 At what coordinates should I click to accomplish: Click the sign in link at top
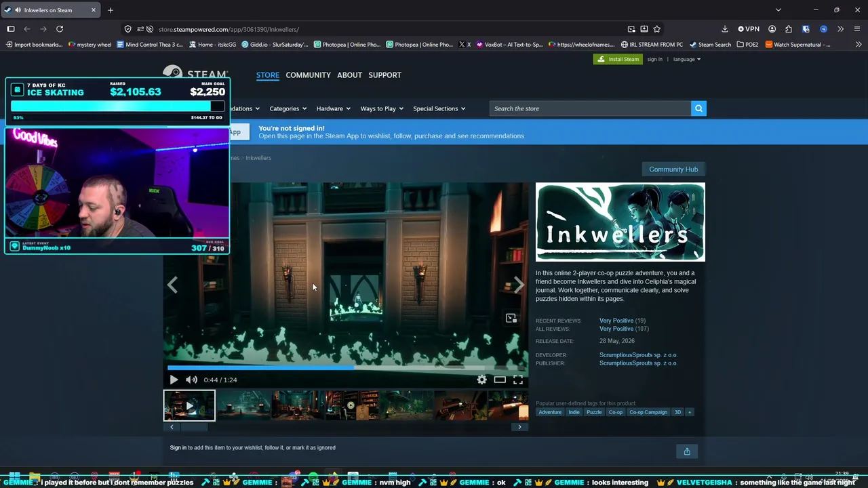pyautogui.click(x=654, y=60)
